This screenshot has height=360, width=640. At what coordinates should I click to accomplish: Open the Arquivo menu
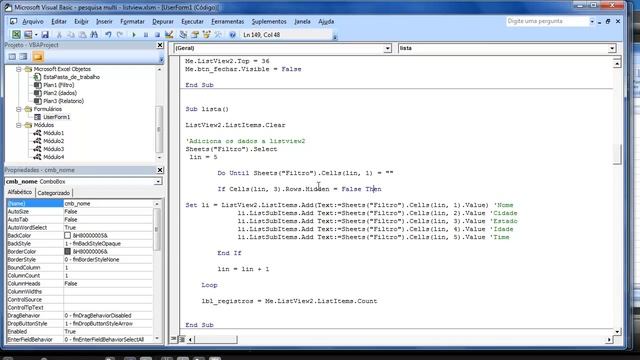[33, 22]
